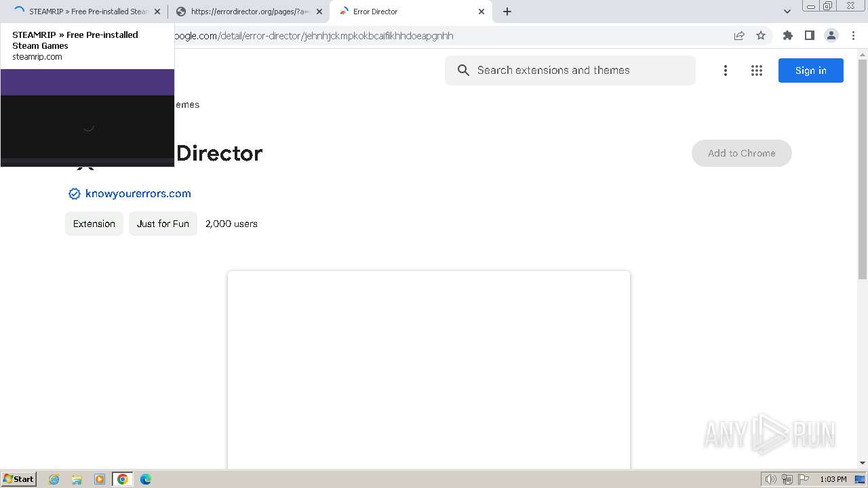Click the scrollbar down arrow
This screenshot has width=868, height=488.
(x=863, y=463)
